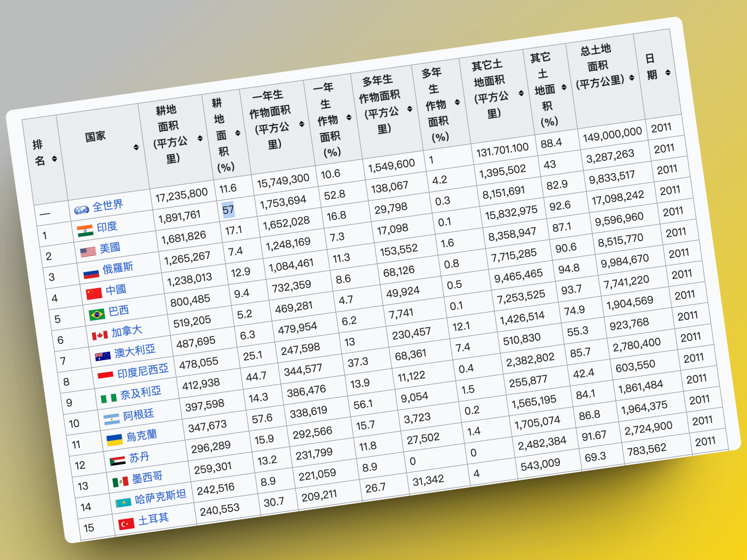Image resolution: width=747 pixels, height=560 pixels.
Task: Click the 澳大利亞 link
Action: point(135,351)
